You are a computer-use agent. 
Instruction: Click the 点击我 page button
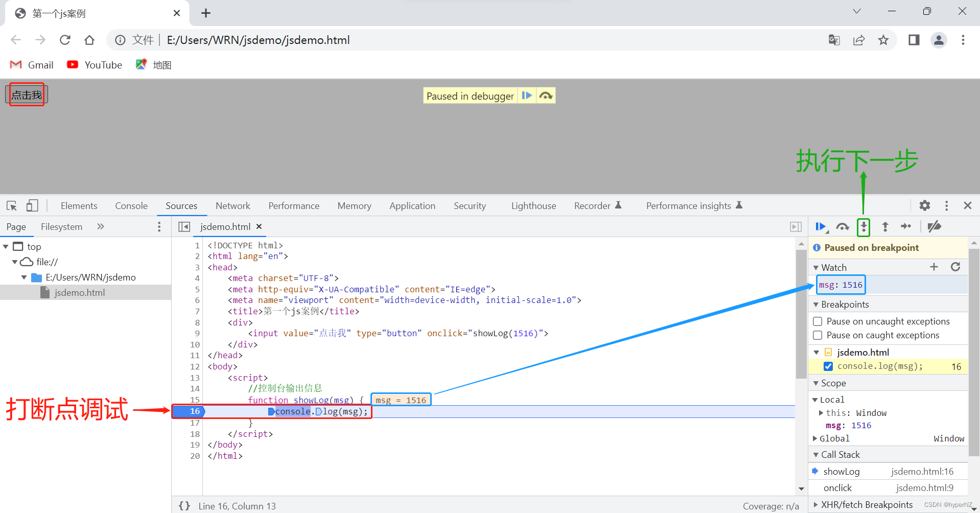point(27,95)
